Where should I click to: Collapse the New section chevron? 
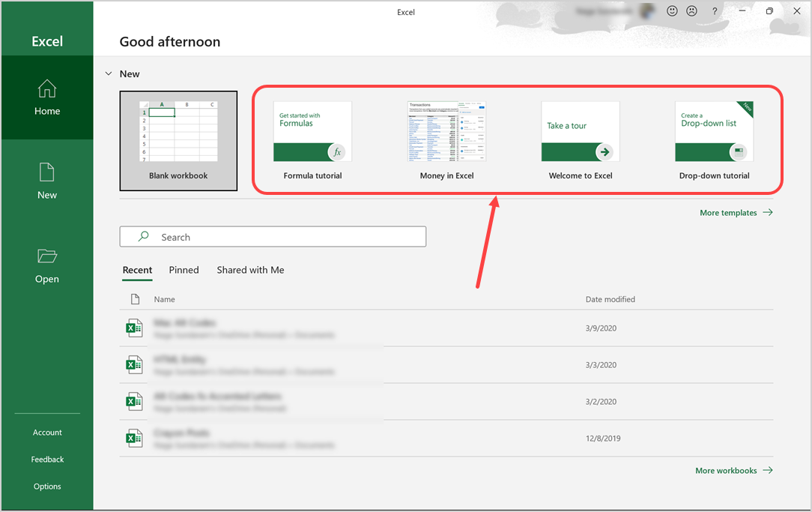[109, 74]
